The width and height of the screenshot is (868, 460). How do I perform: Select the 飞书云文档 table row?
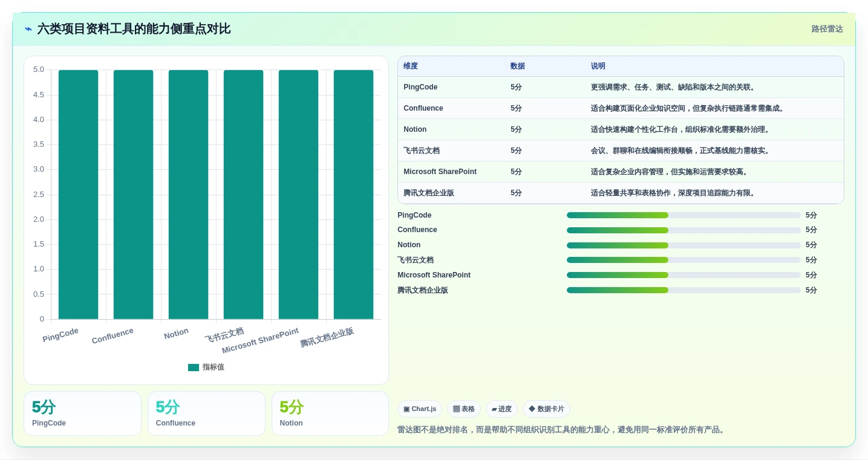[x=621, y=151]
